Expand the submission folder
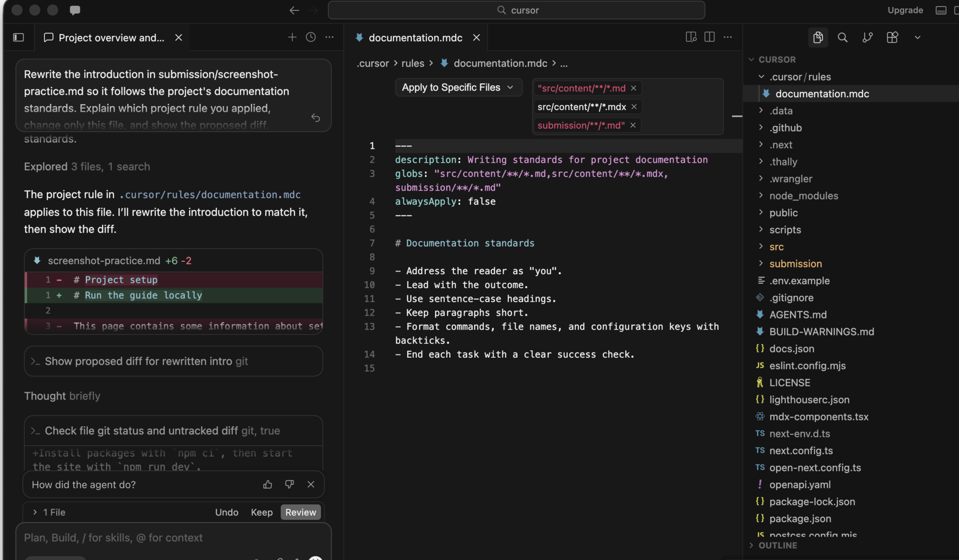This screenshot has width=959, height=560. coord(795,263)
